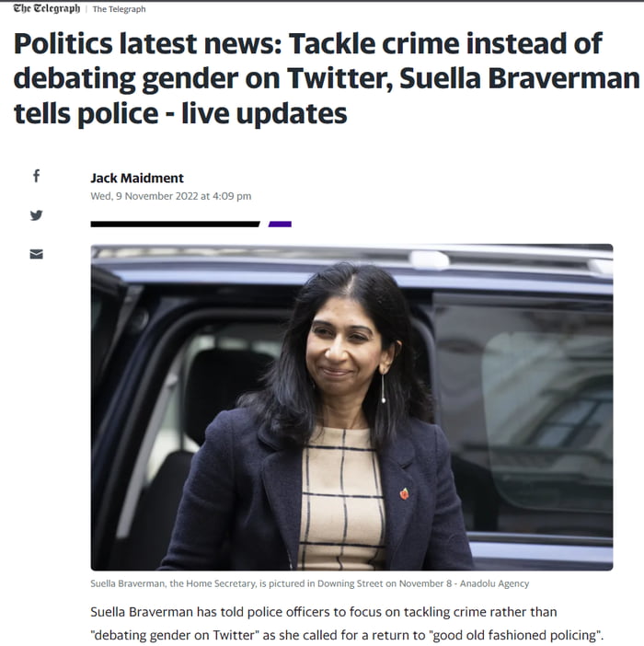Image resolution: width=644 pixels, height=646 pixels.
Task: Click the drop earring in the photo
Action: pyautogui.click(x=384, y=387)
